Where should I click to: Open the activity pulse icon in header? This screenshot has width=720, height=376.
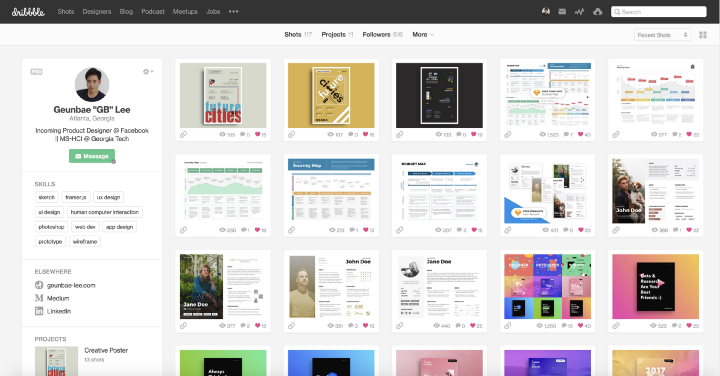(579, 11)
